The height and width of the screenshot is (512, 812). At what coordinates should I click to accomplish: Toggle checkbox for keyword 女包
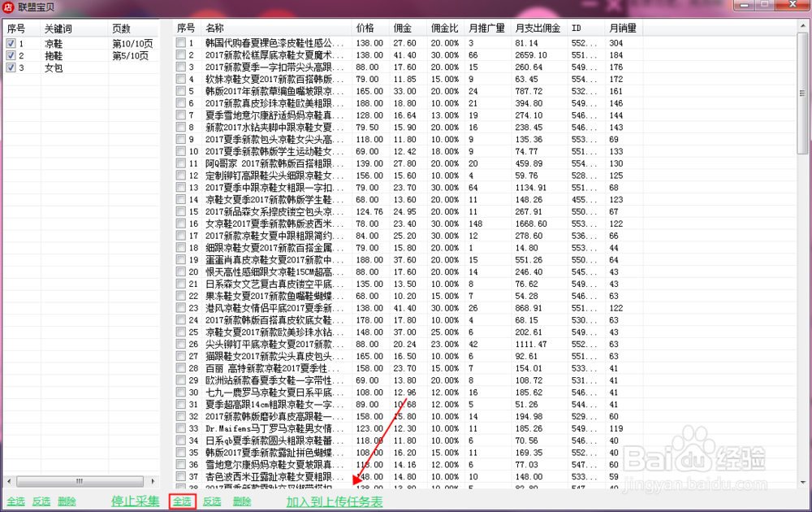[11, 67]
